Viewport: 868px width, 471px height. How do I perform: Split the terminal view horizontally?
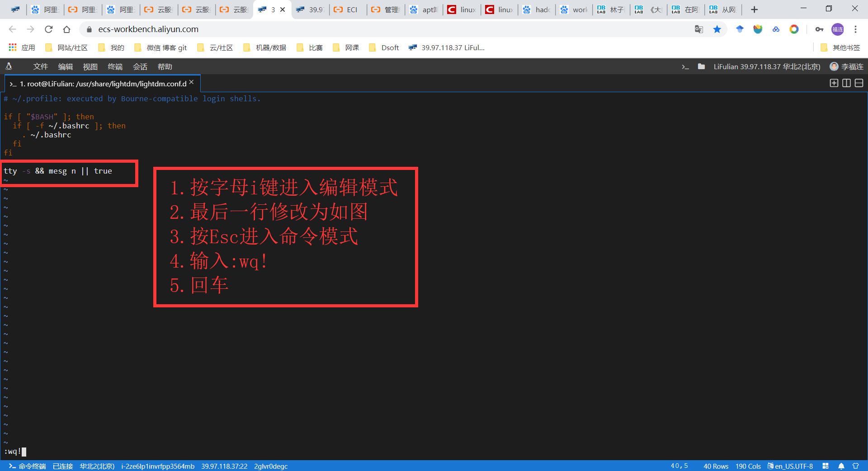coord(859,83)
